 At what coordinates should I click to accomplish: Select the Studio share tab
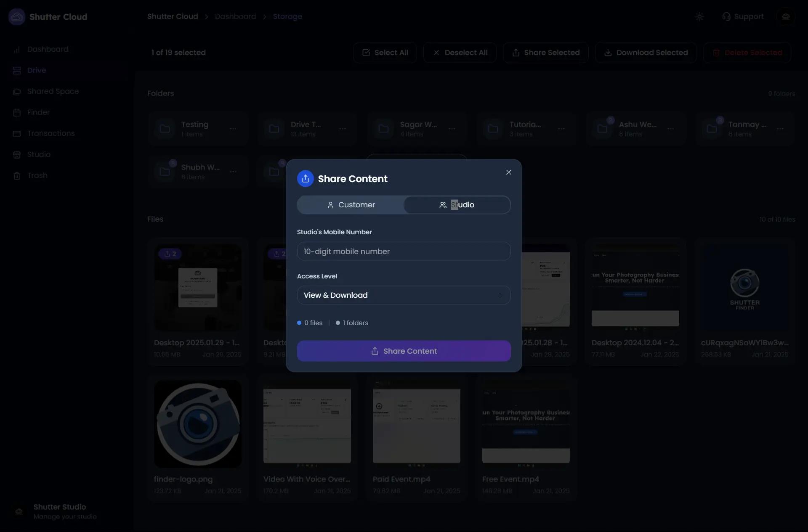click(x=457, y=205)
